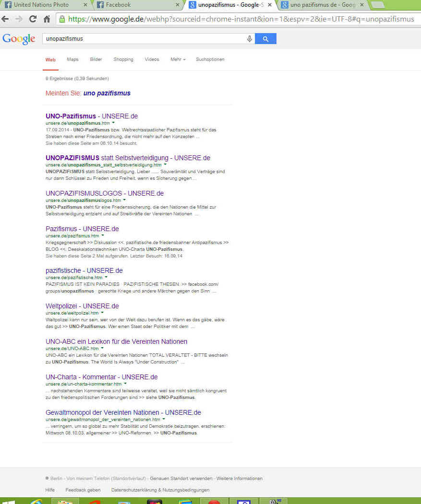Close the United Nations Photo tab
This screenshot has width=421, height=504.
click(x=85, y=5)
